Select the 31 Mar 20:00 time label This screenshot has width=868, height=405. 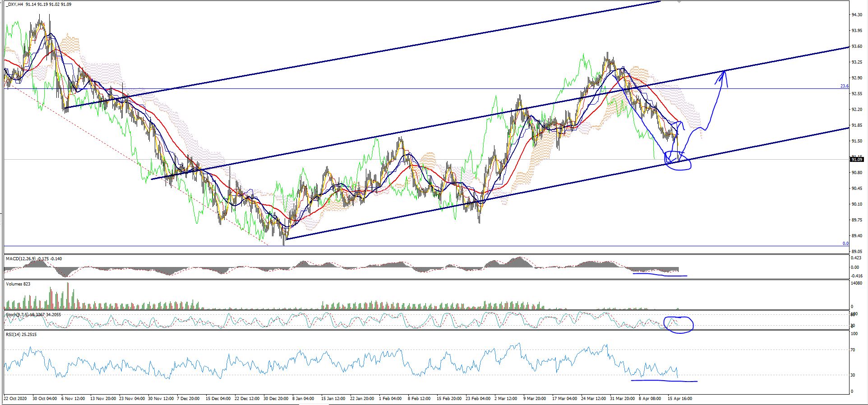pos(623,399)
